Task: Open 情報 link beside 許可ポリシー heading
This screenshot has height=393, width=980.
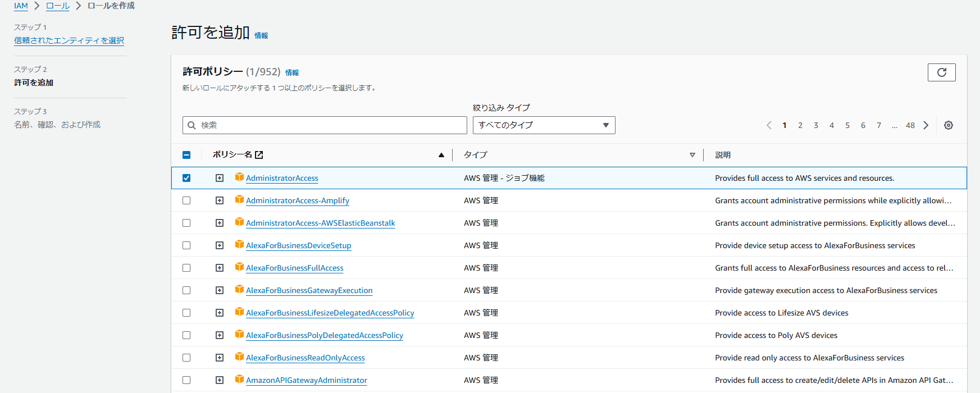Action: tap(292, 72)
